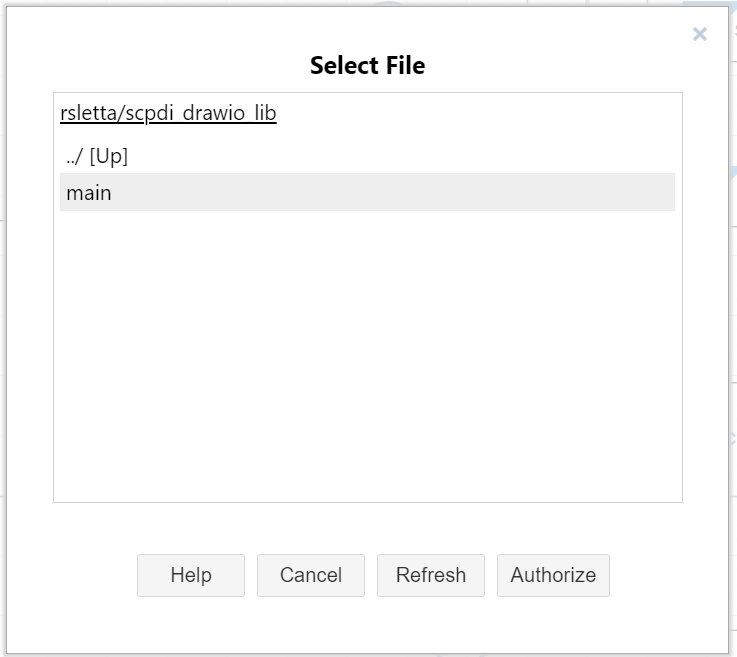Click the Help button

click(191, 575)
